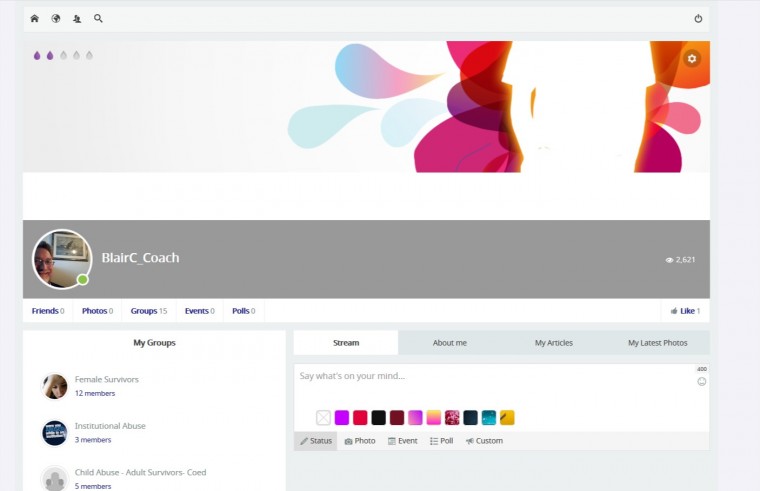Select the dark navy background swatch
The height and width of the screenshot is (491, 760).
click(x=471, y=417)
